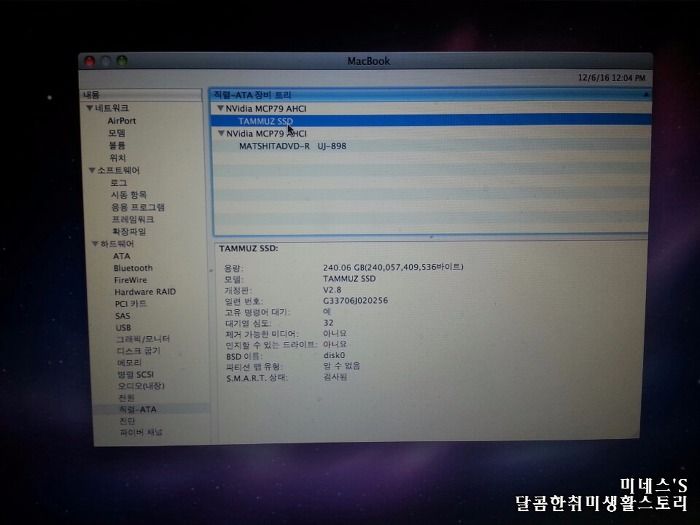Select the ATA hardware entry
Screen dimensions: 700x525
121,256
